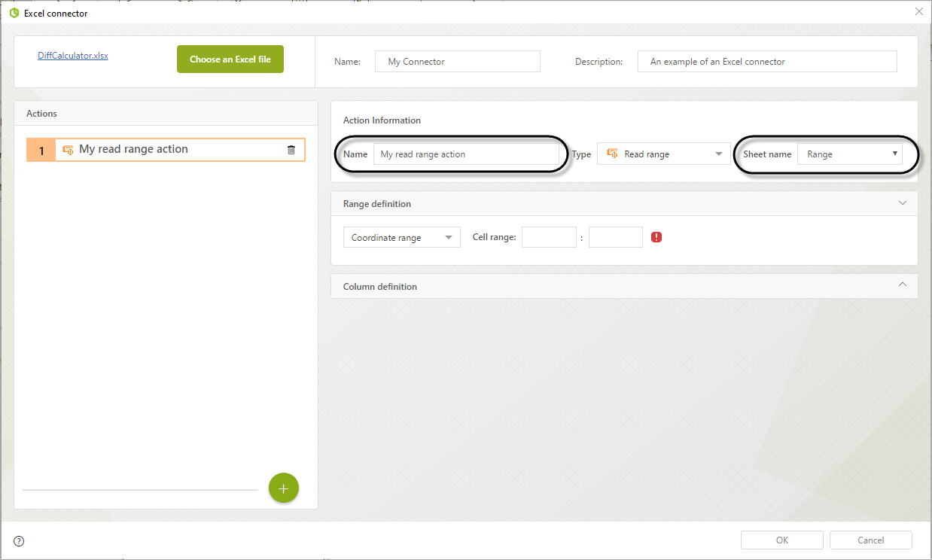
Task: Open the DiffCalculator.xlsx link
Action: coord(73,56)
